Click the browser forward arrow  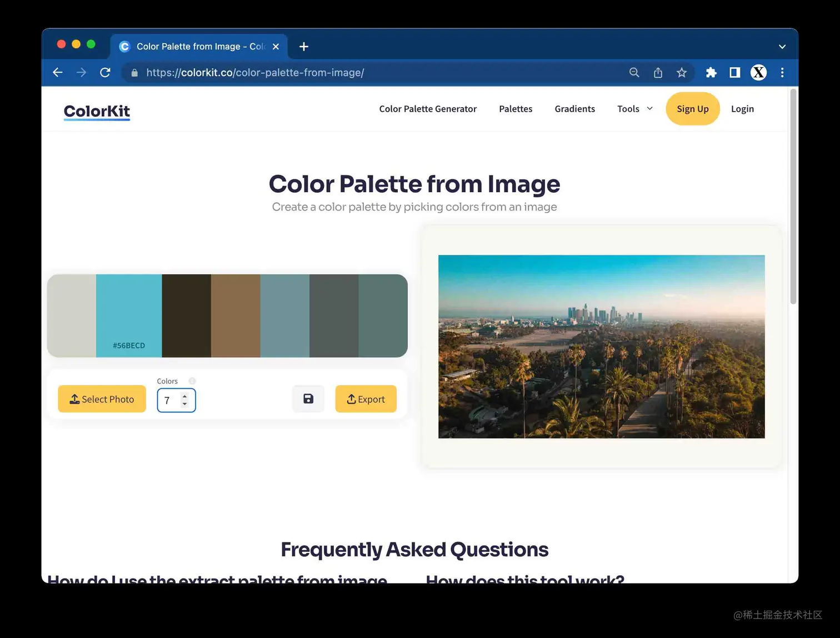point(81,72)
